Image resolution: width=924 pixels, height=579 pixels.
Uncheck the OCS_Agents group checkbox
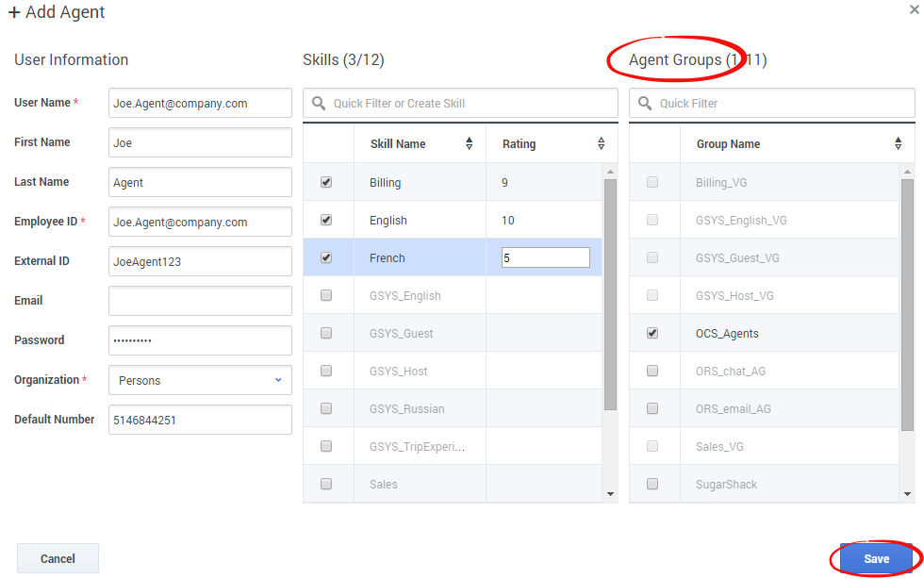[x=652, y=333]
